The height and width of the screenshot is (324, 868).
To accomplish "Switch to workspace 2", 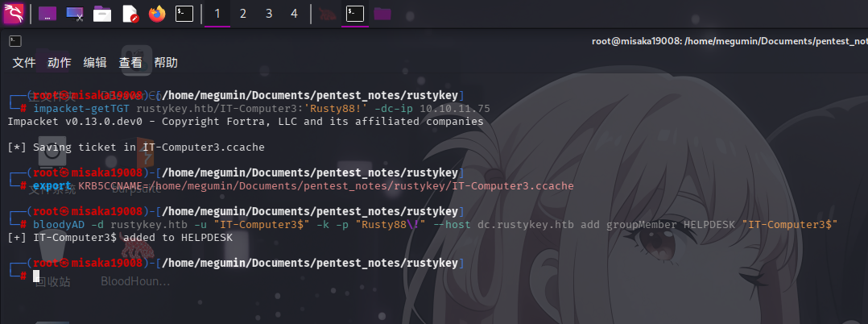I will 243,13.
